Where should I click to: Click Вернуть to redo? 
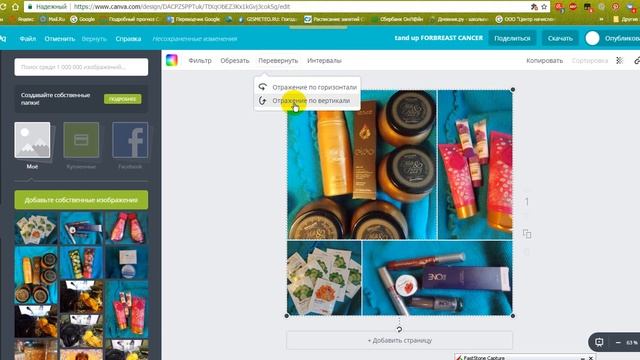94,39
